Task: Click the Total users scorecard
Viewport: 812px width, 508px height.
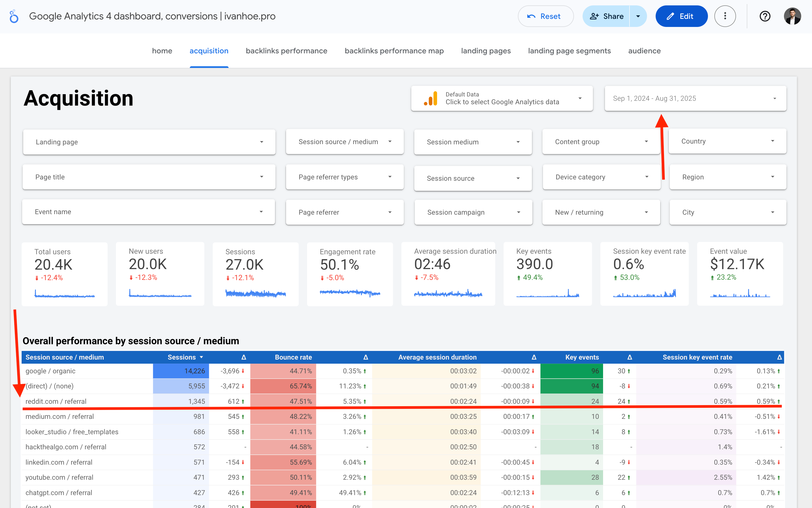Action: [x=64, y=274]
